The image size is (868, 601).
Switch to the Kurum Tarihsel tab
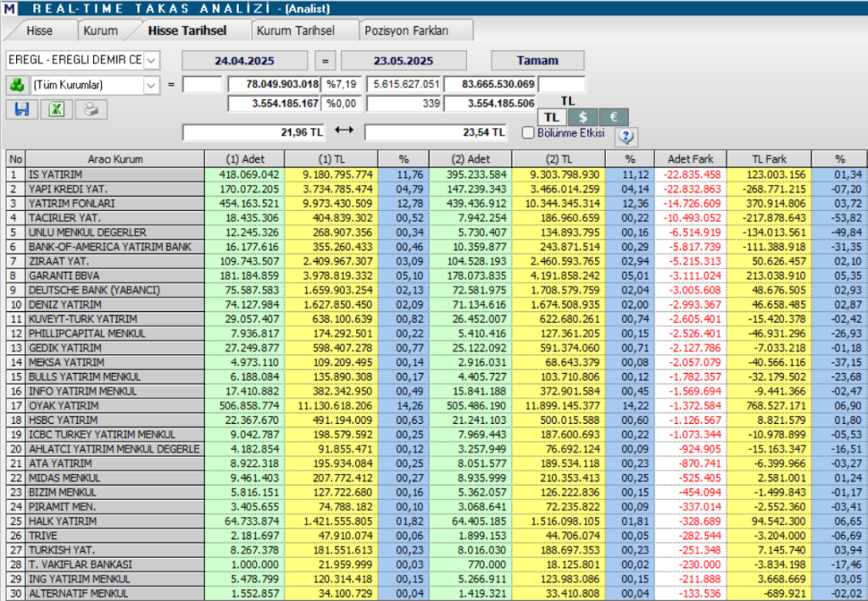click(295, 31)
